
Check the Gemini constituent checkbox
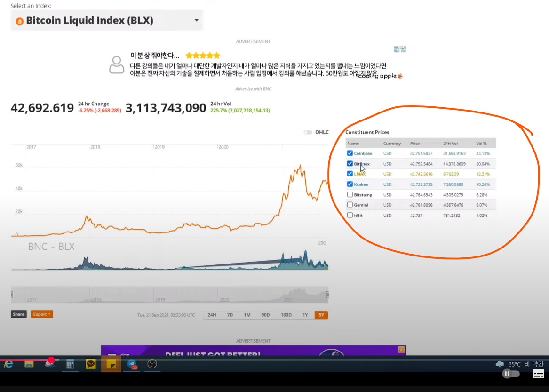coord(350,205)
